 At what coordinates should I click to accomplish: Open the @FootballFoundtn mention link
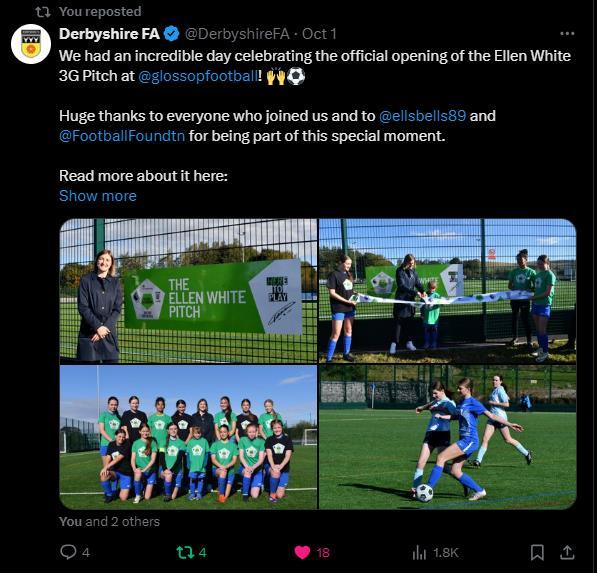122,136
